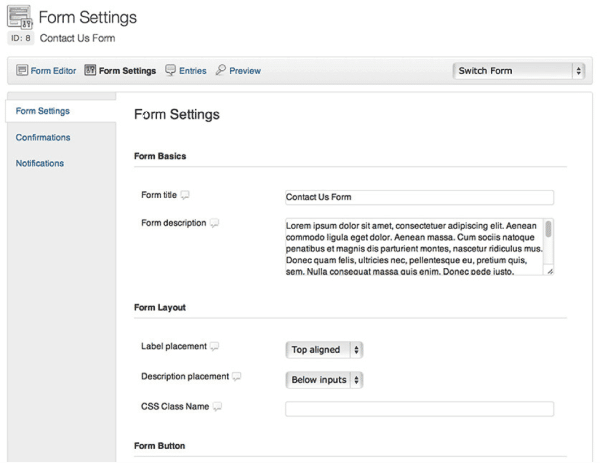The image size is (600, 463).
Task: Click tooltip icon next to Description placement
Action: [x=237, y=377]
